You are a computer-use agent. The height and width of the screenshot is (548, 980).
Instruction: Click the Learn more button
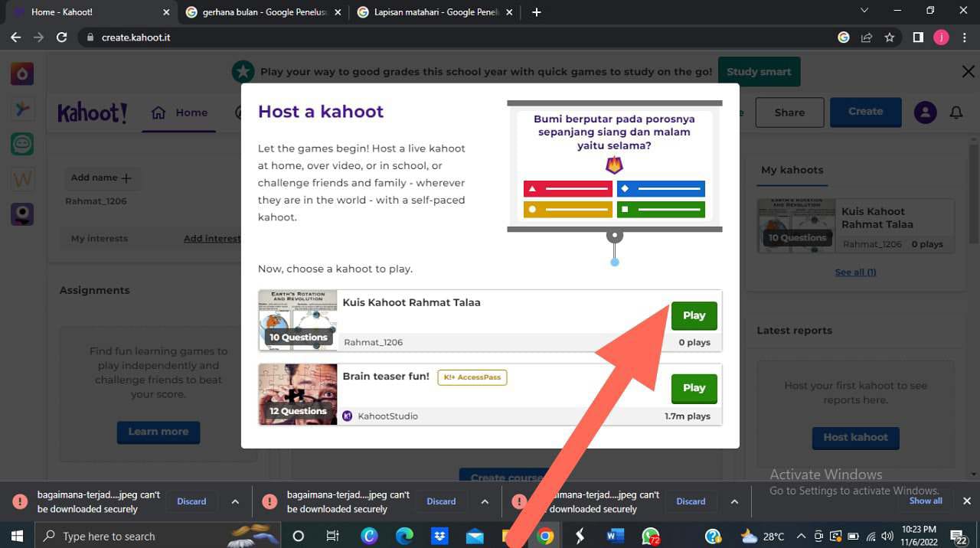(x=158, y=432)
